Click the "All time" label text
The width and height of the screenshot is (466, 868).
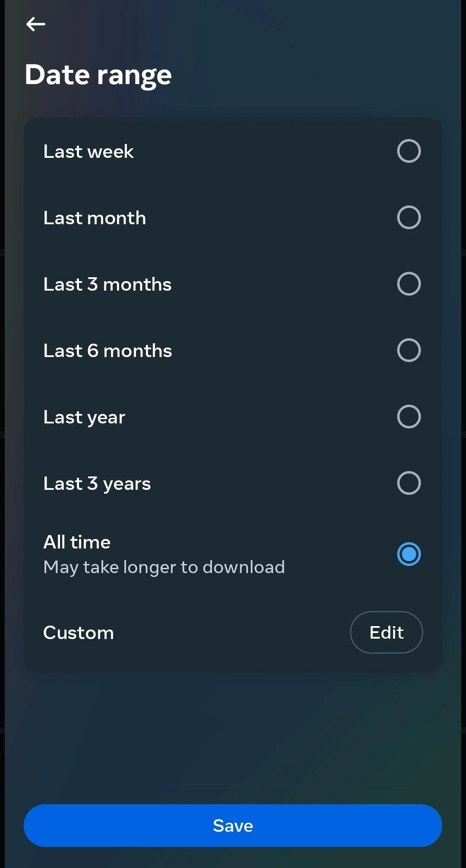click(x=77, y=542)
